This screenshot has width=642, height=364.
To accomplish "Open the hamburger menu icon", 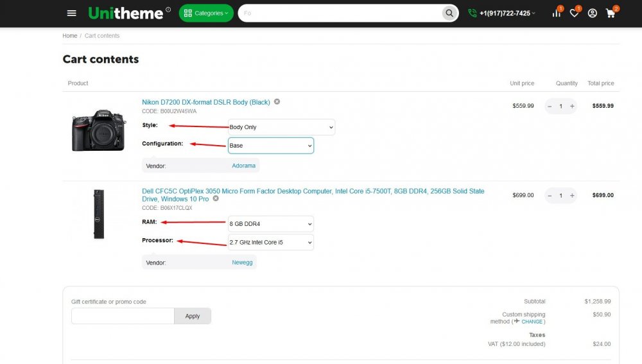I will (72, 13).
